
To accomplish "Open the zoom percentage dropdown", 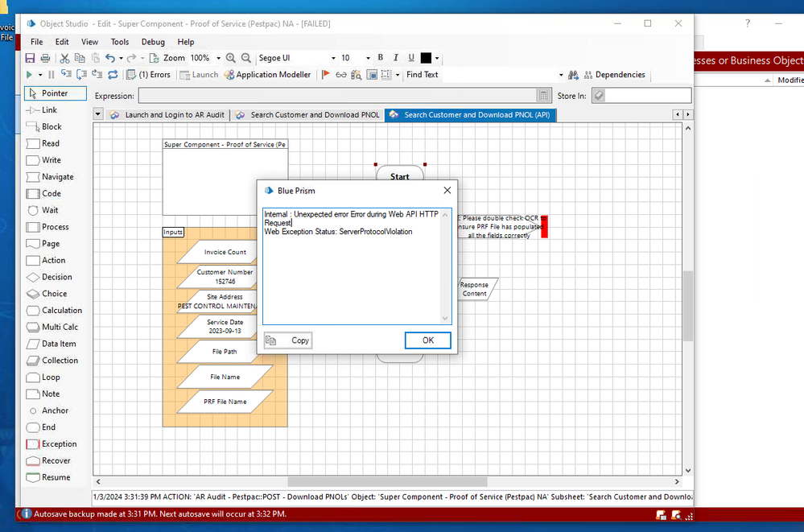I will [217, 58].
